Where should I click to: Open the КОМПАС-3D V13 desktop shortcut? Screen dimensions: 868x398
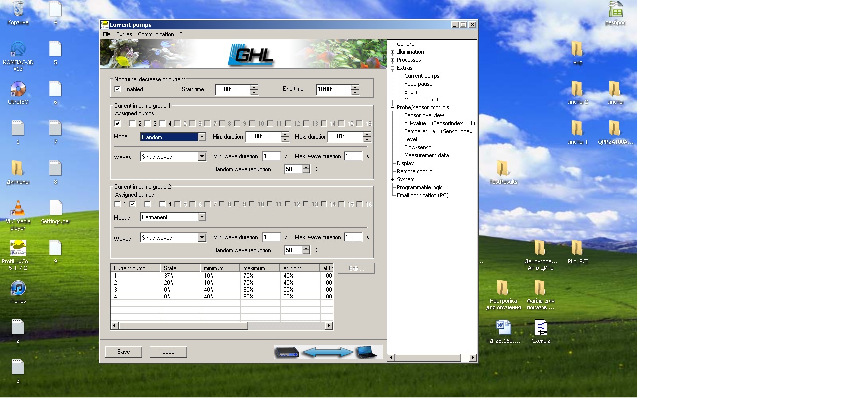click(x=18, y=56)
